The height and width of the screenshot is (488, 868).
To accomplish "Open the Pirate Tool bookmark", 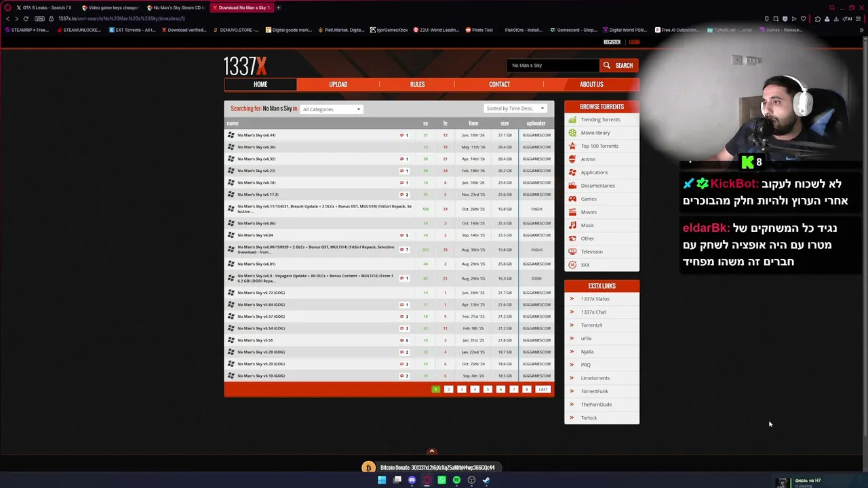I will pos(479,30).
